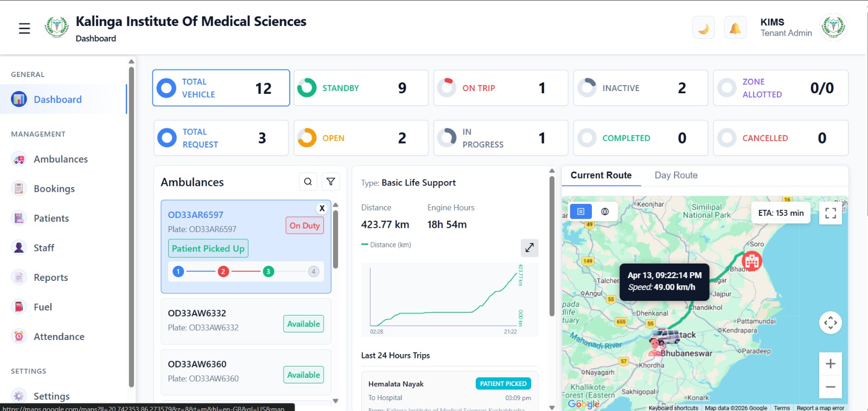Search ambulances with the magnifier icon
The width and height of the screenshot is (868, 411).
click(308, 182)
